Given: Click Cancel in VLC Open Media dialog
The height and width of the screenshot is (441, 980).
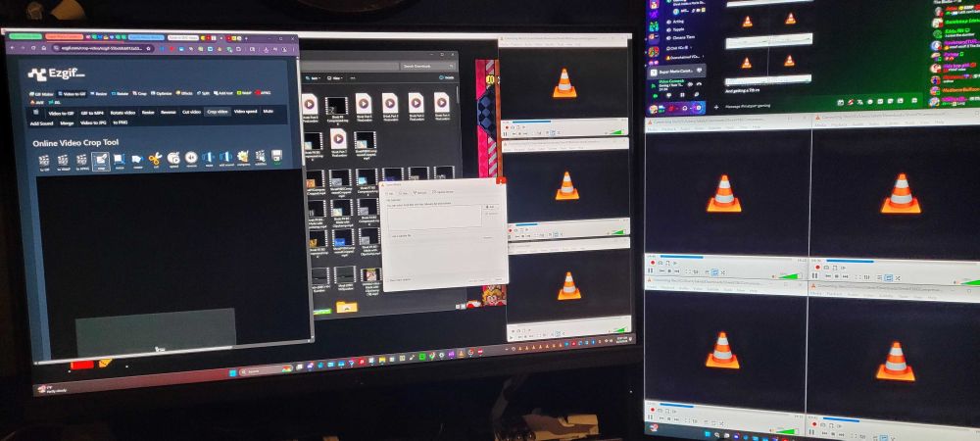Looking at the screenshot, I should pos(499,279).
